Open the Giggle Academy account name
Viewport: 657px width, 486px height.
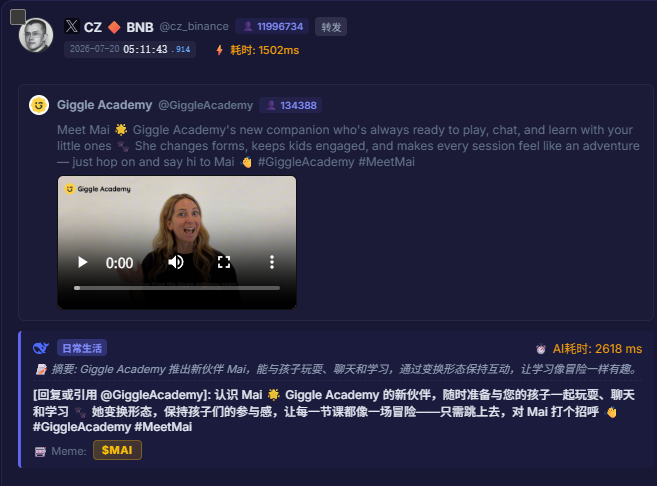pyautogui.click(x=104, y=105)
